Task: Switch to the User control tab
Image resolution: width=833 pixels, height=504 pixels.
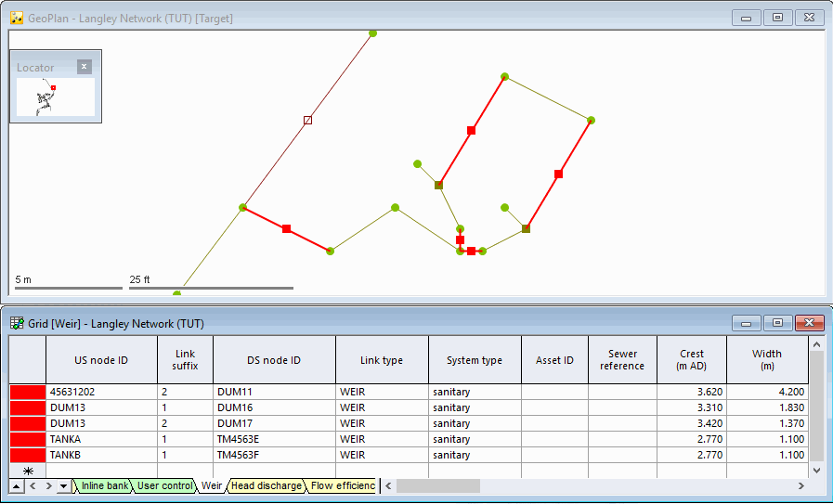Action: [164, 485]
